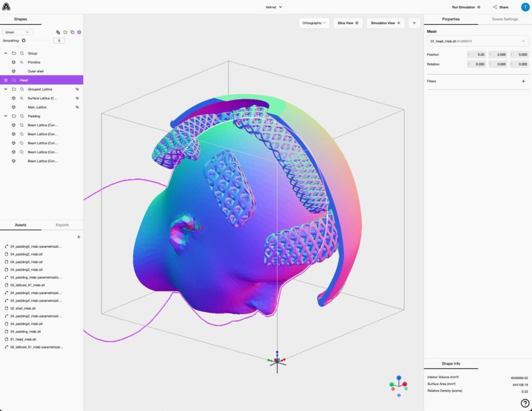Click the duplicate shapes icon near the folder icon
Image resolution: width=532 pixels, height=411 pixels.
72,32
